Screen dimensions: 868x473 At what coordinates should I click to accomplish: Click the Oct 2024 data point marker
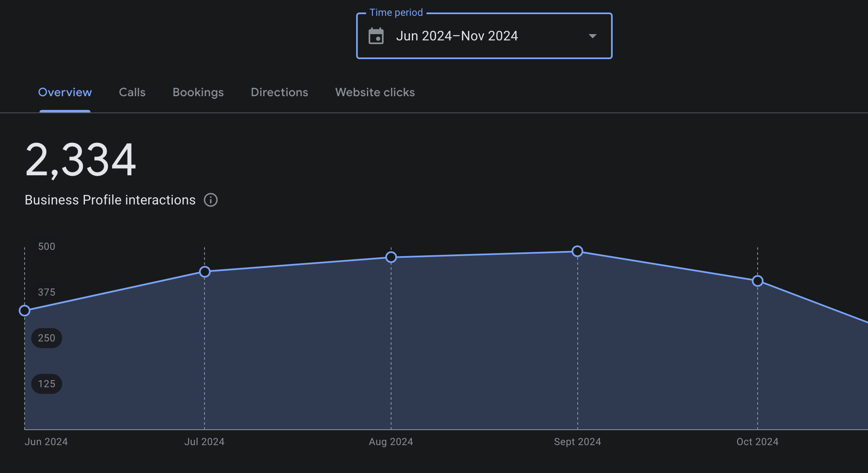(x=757, y=281)
